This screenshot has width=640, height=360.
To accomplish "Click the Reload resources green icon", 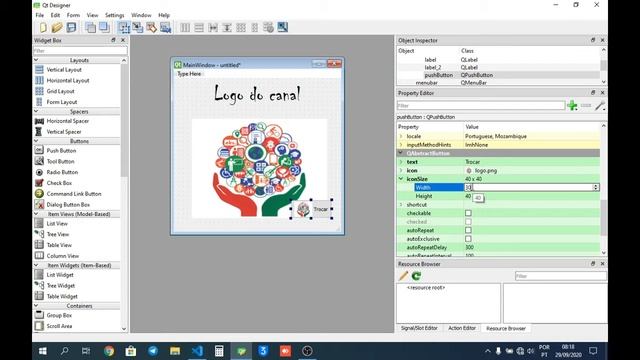I will point(416,276).
